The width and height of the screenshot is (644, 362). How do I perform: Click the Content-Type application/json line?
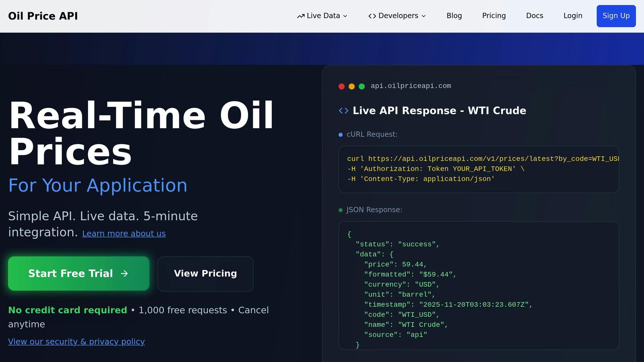(x=421, y=179)
